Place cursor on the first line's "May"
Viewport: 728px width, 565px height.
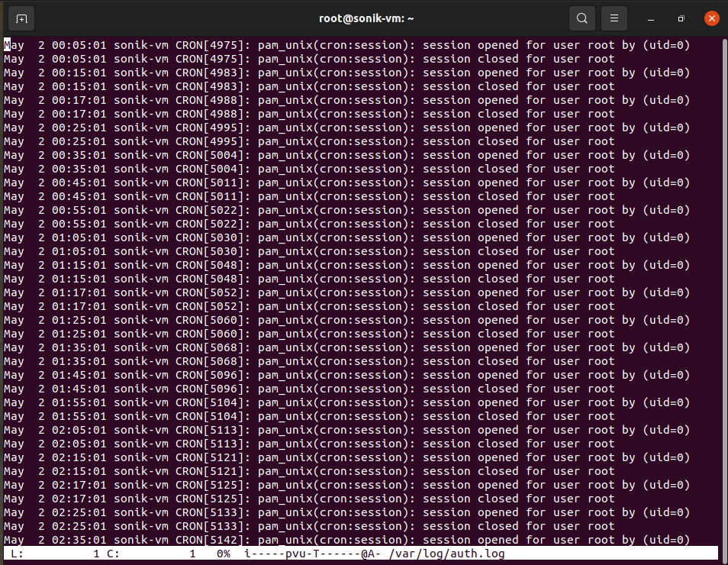(x=14, y=45)
